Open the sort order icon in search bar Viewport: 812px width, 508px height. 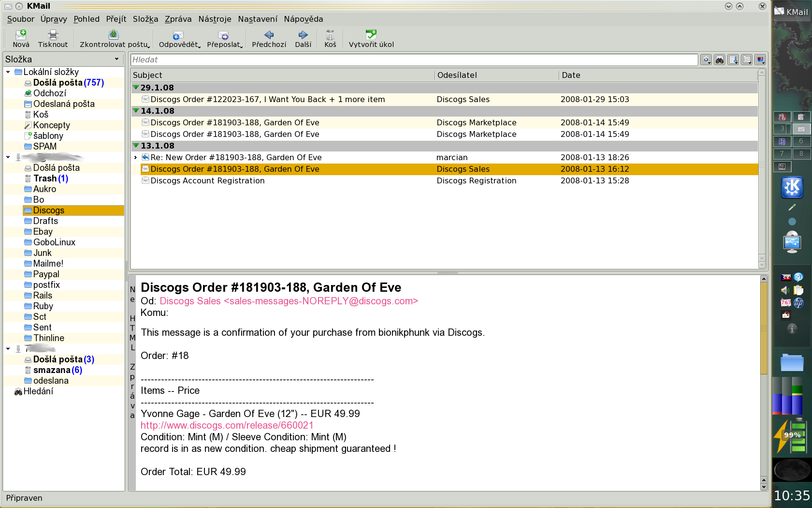[x=733, y=60]
